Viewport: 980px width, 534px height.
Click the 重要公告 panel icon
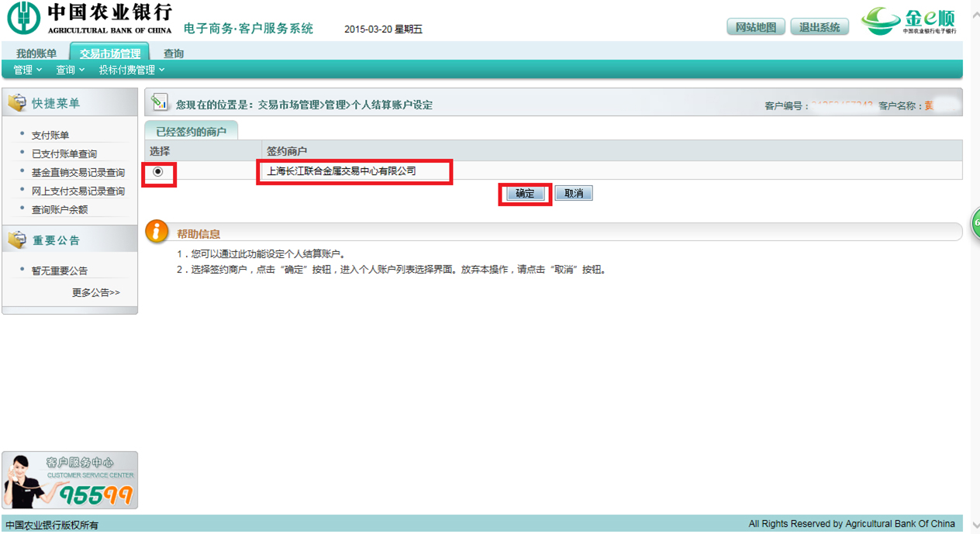tap(17, 240)
